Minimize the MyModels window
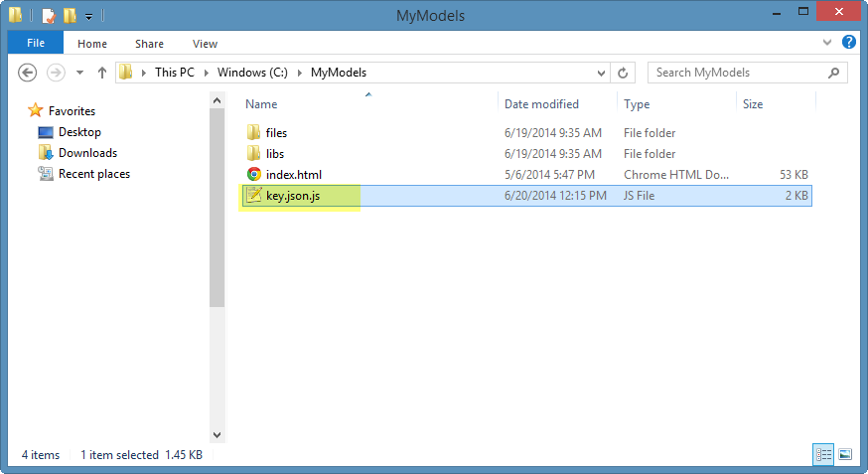The height and width of the screenshot is (474, 868). [x=777, y=12]
